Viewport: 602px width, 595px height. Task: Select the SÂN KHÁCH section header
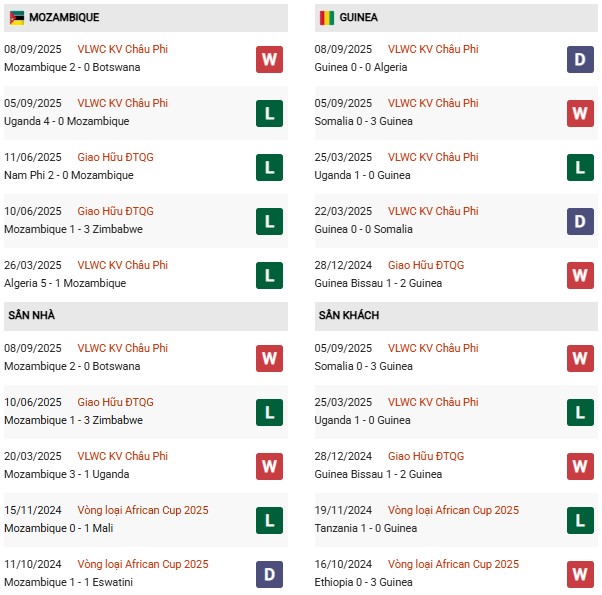pos(349,316)
